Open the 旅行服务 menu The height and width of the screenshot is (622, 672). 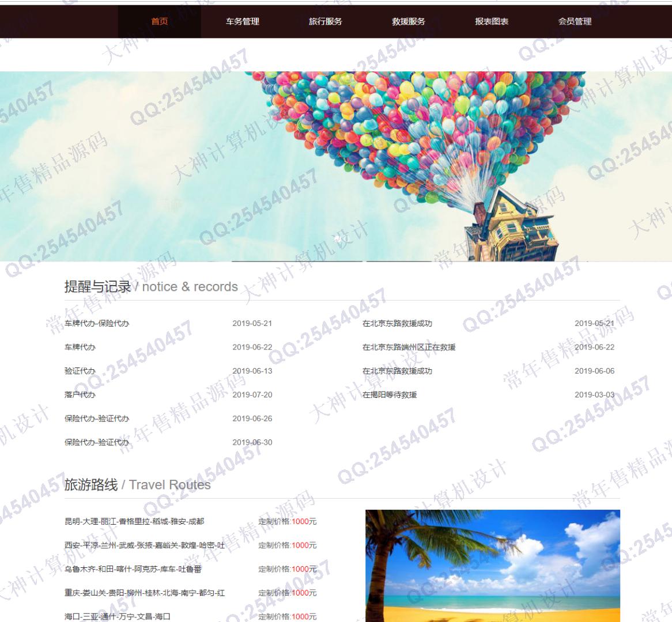coord(326,21)
